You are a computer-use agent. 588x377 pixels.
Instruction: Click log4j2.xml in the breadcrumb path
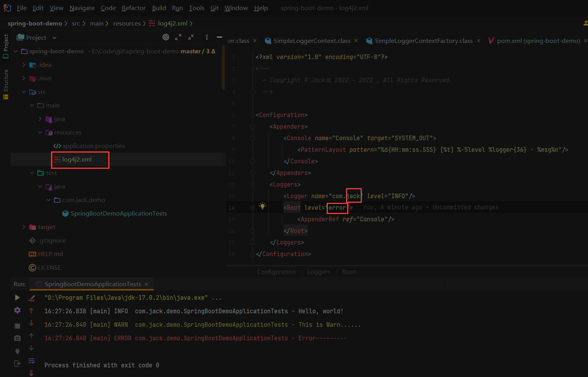(x=172, y=23)
